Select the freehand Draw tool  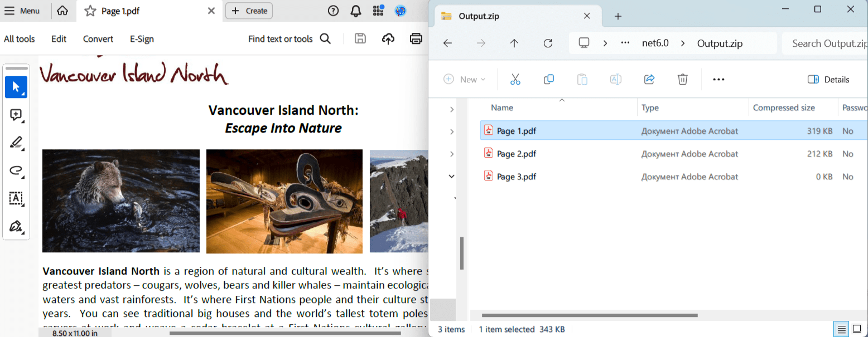click(16, 171)
